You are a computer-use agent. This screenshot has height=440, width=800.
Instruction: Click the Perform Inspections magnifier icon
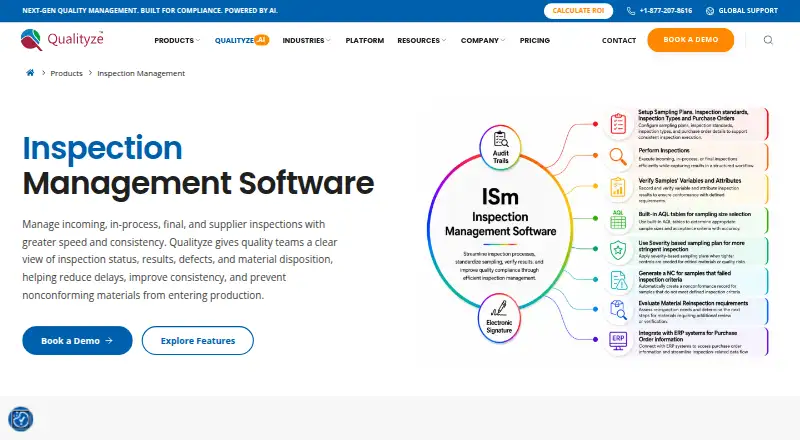tap(618, 156)
